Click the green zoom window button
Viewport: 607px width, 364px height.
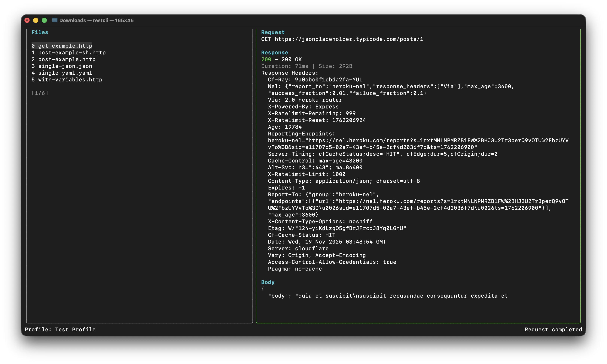pyautogui.click(x=44, y=20)
